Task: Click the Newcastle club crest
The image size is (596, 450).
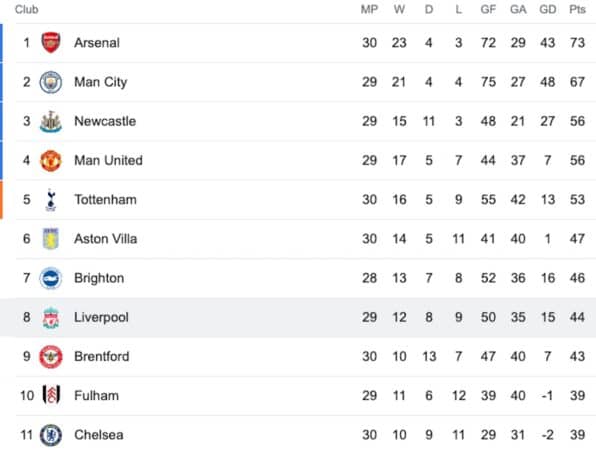Action: point(51,122)
